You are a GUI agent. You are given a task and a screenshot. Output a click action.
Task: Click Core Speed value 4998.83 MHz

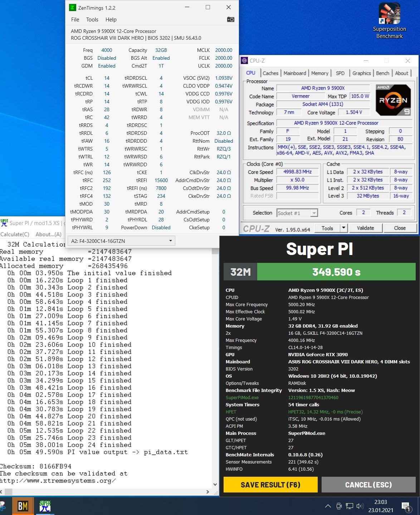click(x=297, y=172)
